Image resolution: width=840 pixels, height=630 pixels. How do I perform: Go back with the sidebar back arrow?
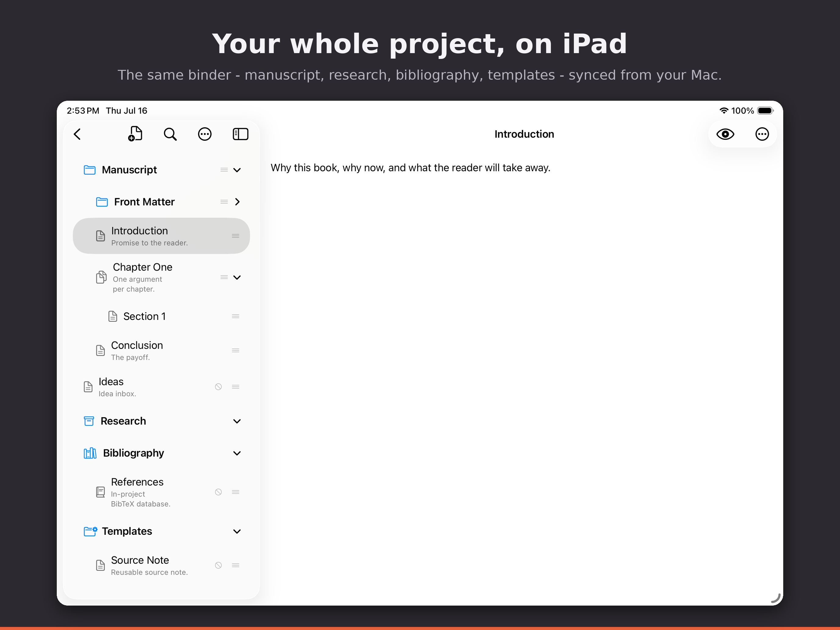(78, 134)
